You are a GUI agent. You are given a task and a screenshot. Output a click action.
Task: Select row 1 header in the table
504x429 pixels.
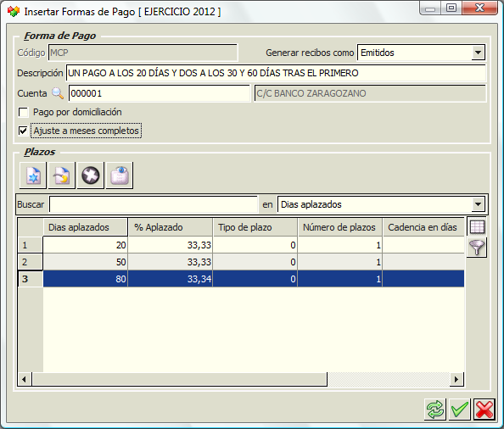pyautogui.click(x=31, y=245)
